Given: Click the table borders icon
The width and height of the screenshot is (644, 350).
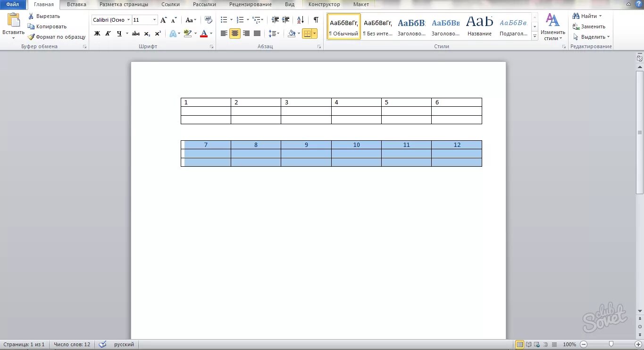Looking at the screenshot, I should point(307,34).
